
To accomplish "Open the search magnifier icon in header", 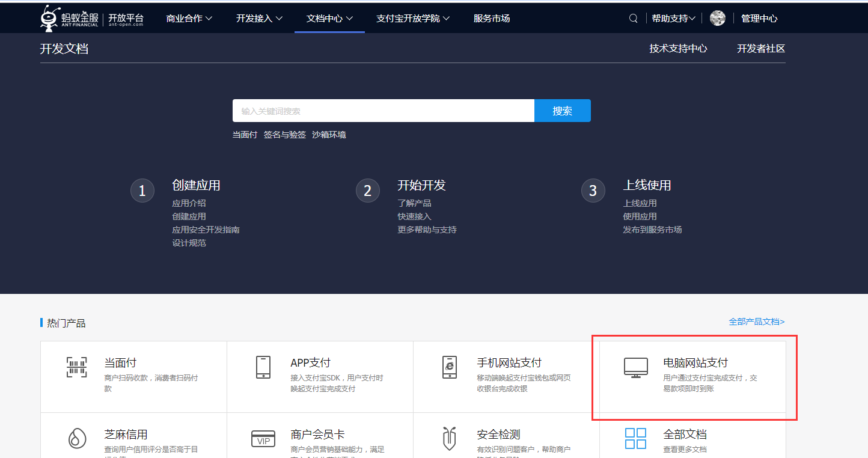I will click(633, 19).
